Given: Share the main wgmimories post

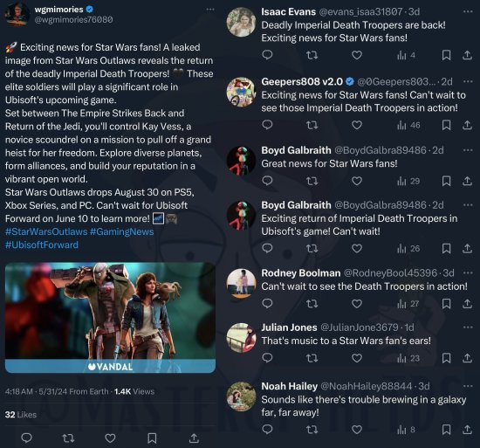Looking at the screenshot, I should 194,438.
